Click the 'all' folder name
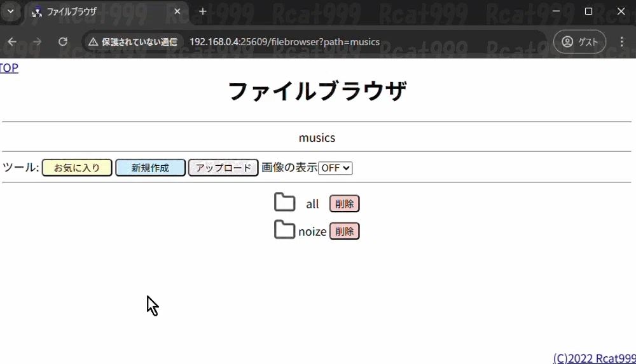The height and width of the screenshot is (364, 636). click(x=312, y=204)
